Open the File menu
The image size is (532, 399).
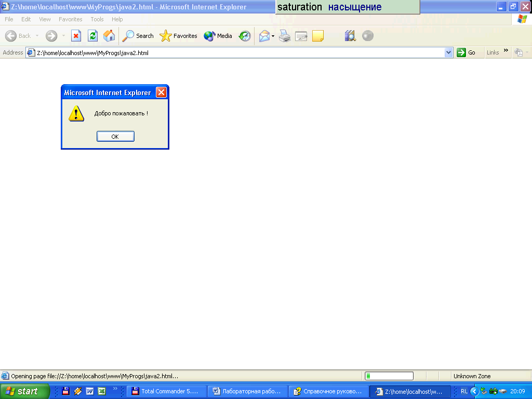9,19
